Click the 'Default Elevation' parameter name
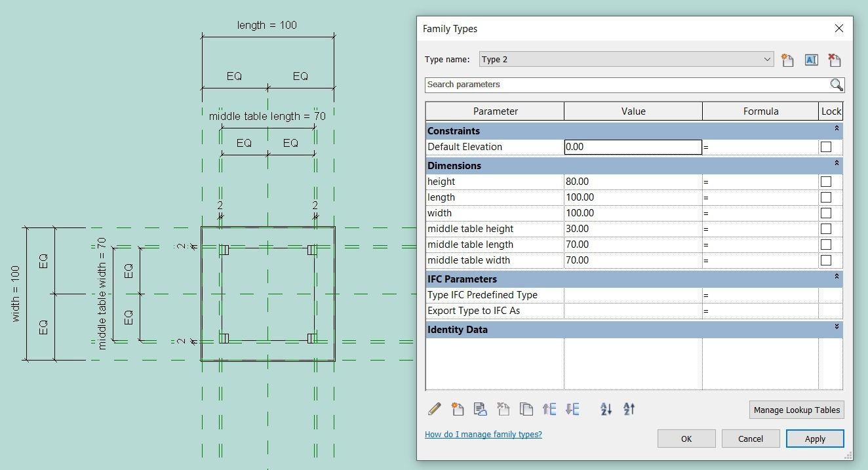The height and width of the screenshot is (470, 868). pos(464,147)
